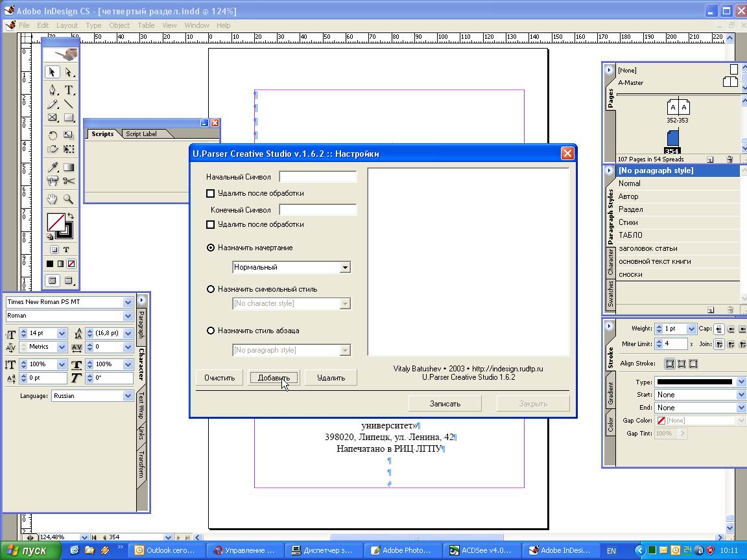Open the font family dropdown (Times New Roman)

click(128, 303)
